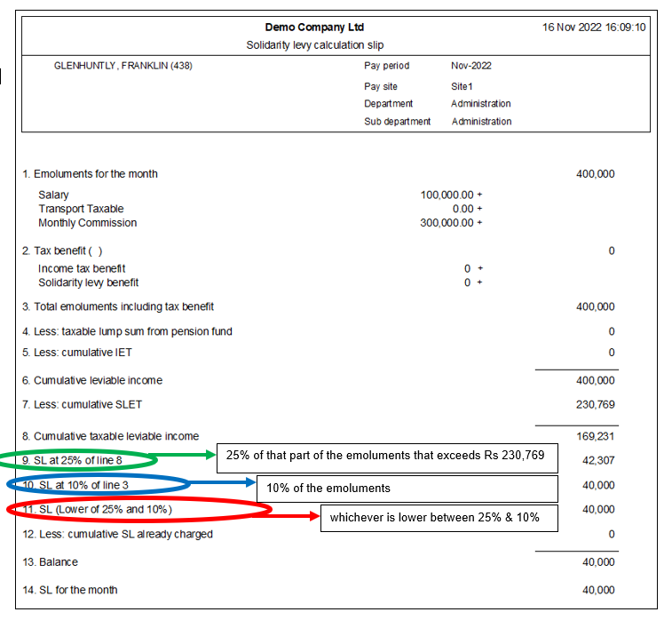Click 'Administration' value beside Sub department
672x620 pixels.
481,122
